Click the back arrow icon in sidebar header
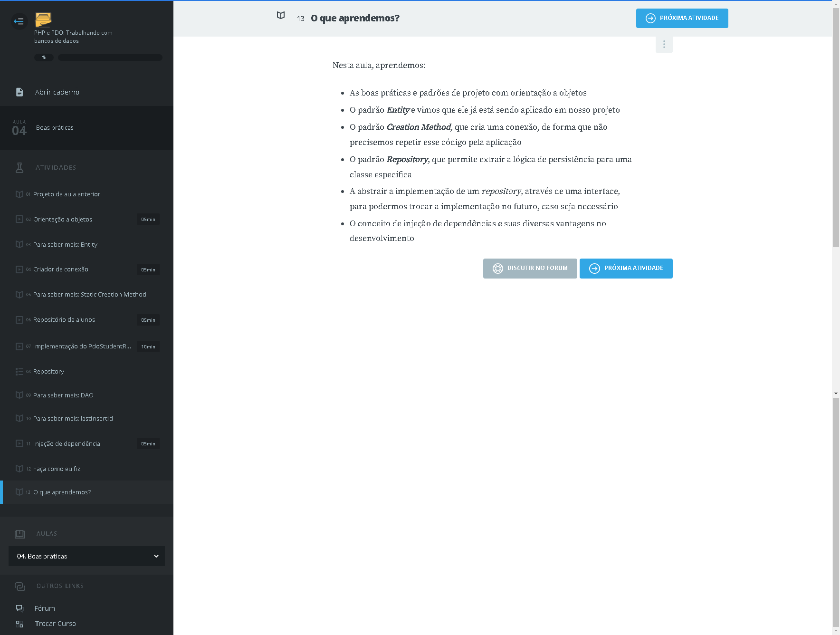The width and height of the screenshot is (840, 635). [19, 21]
